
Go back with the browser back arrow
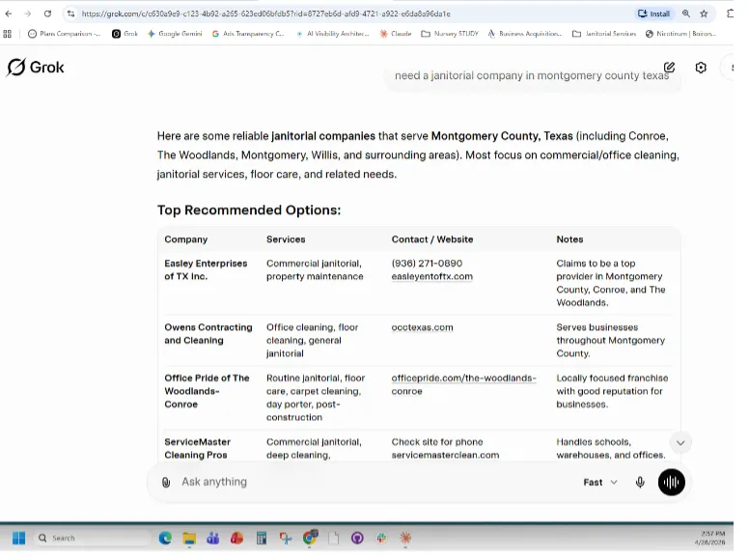[9, 14]
